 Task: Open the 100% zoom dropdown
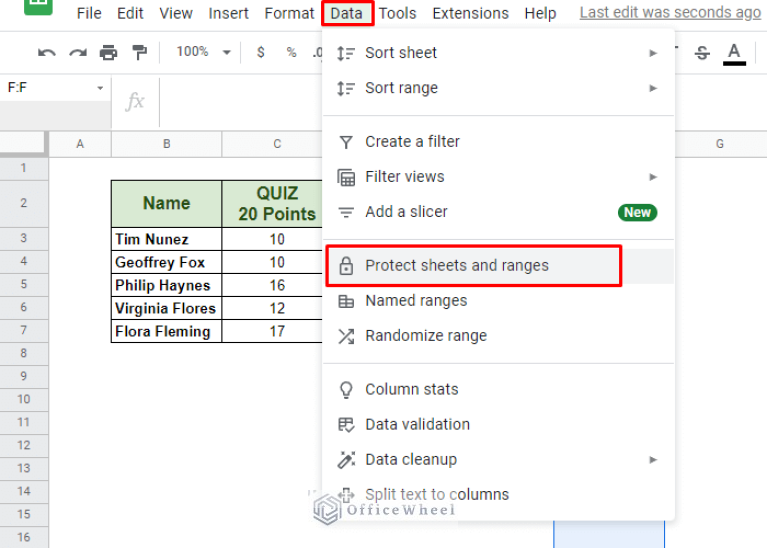click(203, 52)
